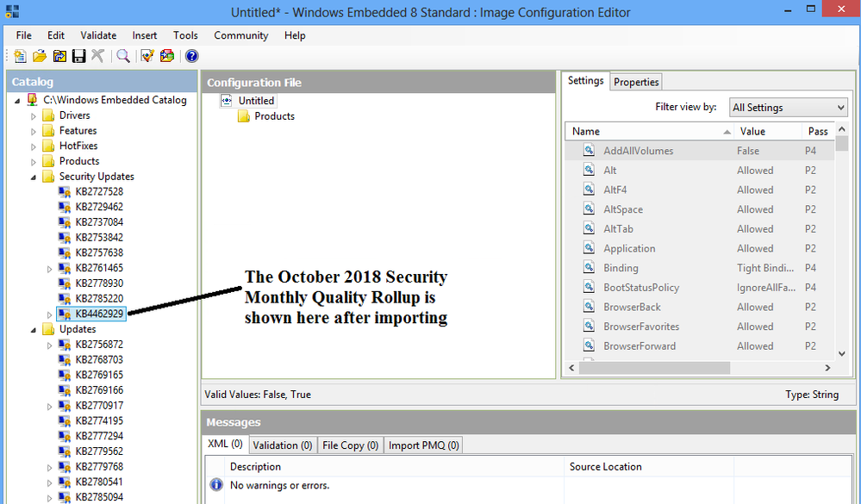The image size is (861, 504).
Task: Click the AltF4 setting icon
Action: pos(590,190)
